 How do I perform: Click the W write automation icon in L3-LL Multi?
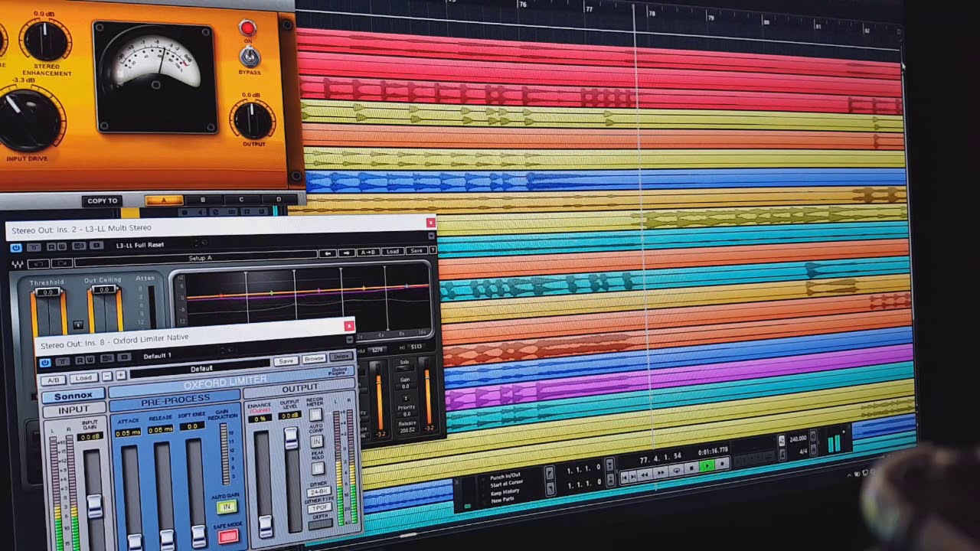pyautogui.click(x=62, y=246)
